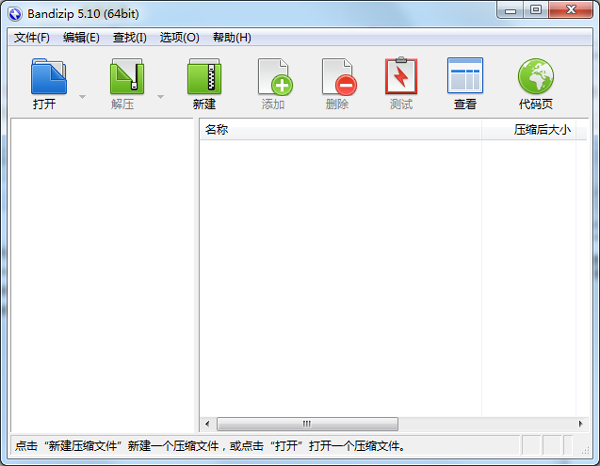600x466 pixels.
Task: Click the 测试 (Test archive) icon
Action: 401,75
